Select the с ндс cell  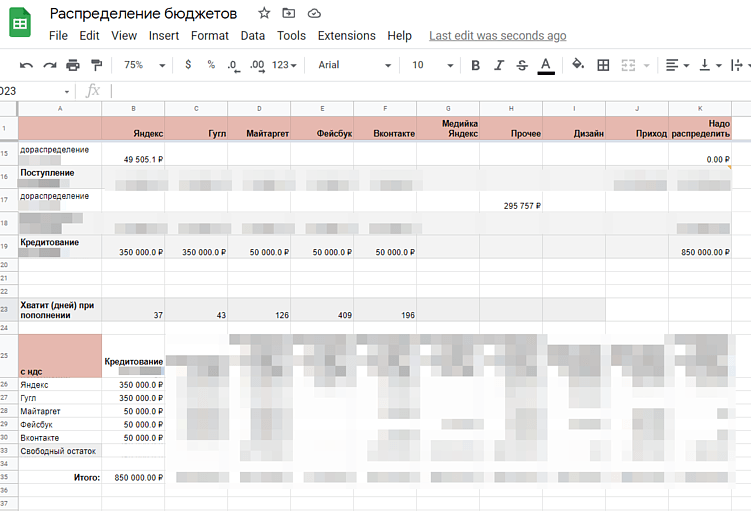tap(60, 356)
